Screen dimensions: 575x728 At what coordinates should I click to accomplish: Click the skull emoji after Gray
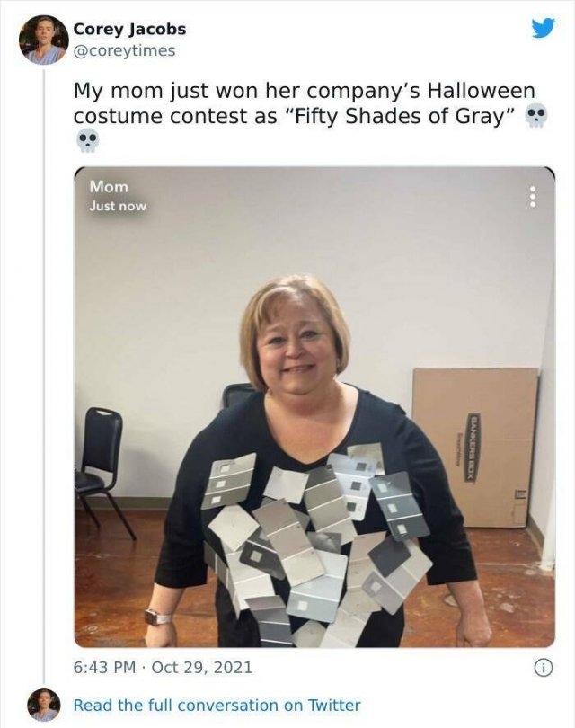click(x=536, y=116)
